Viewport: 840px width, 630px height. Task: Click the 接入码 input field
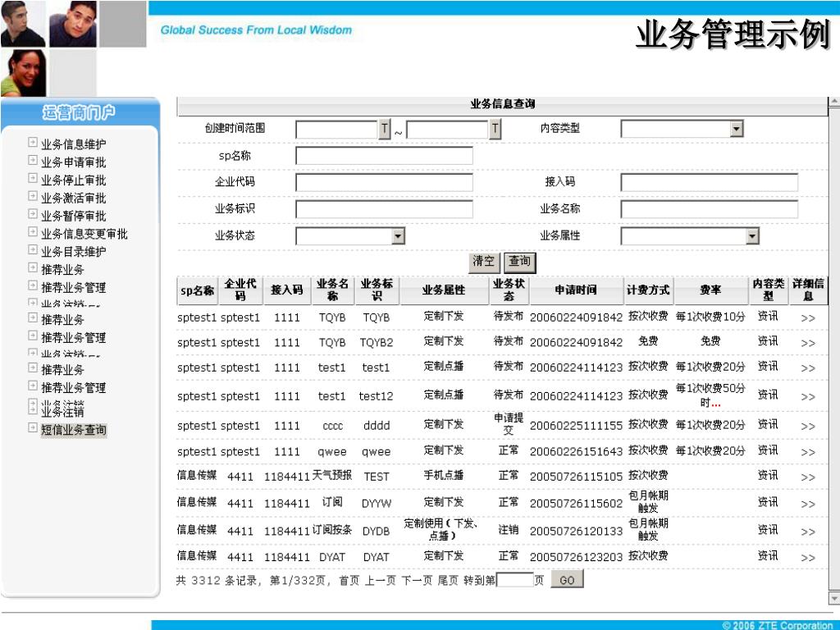pyautogui.click(x=710, y=183)
